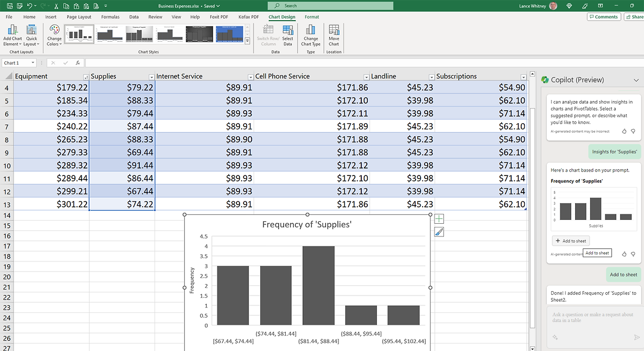Open Internet Service column filter dropdown
The height and width of the screenshot is (351, 644).
251,77
